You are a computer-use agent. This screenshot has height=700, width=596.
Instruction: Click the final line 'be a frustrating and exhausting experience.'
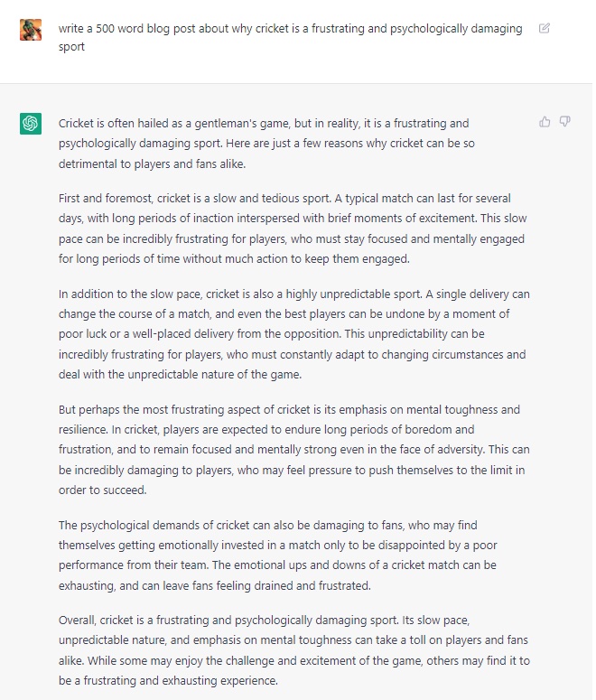point(168,681)
